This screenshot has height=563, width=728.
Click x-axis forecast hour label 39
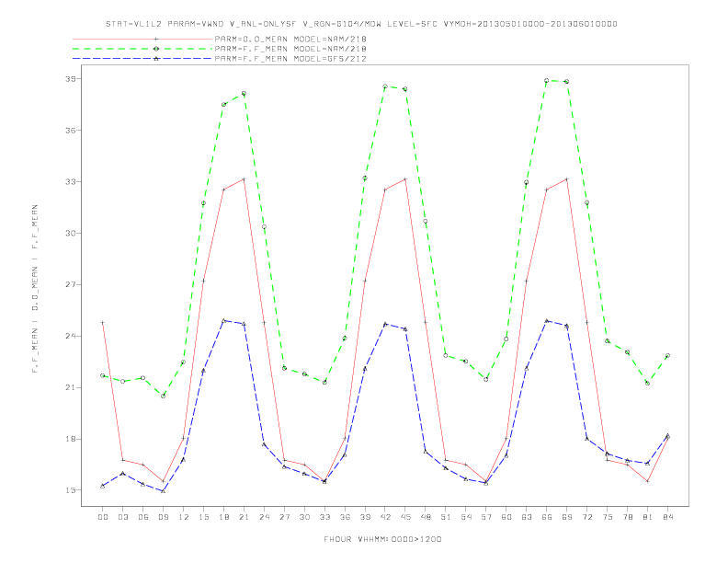click(x=365, y=517)
